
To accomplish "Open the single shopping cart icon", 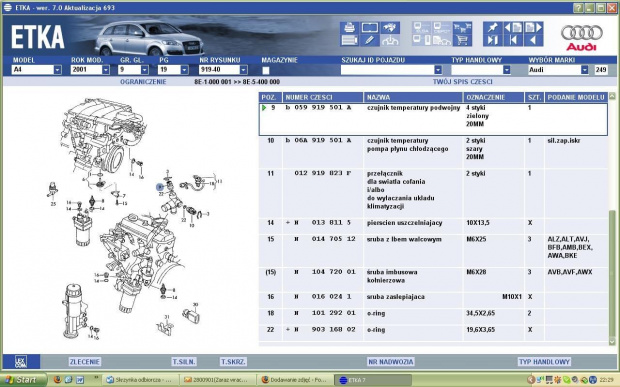I will [x=462, y=40].
